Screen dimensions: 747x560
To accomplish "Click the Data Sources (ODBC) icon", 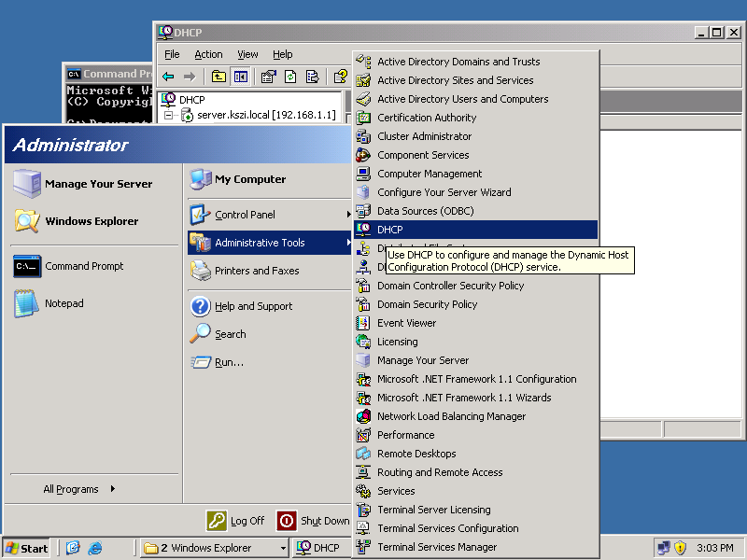I will [363, 211].
